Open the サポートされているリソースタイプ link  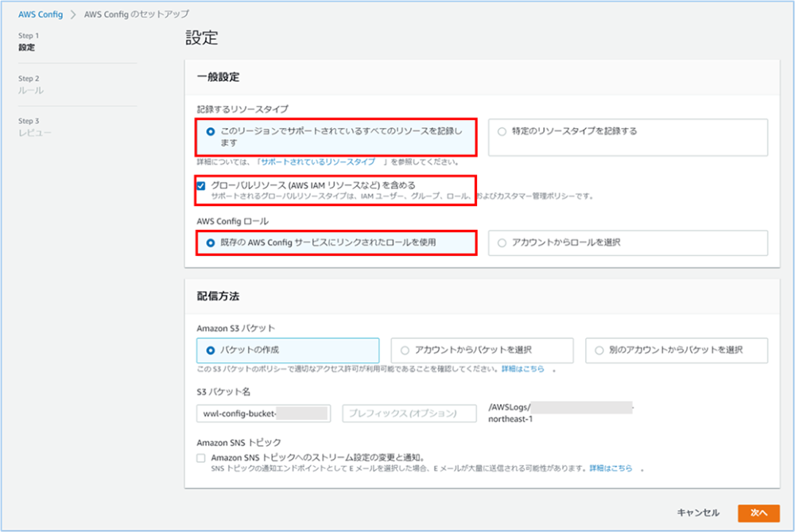tap(318, 161)
